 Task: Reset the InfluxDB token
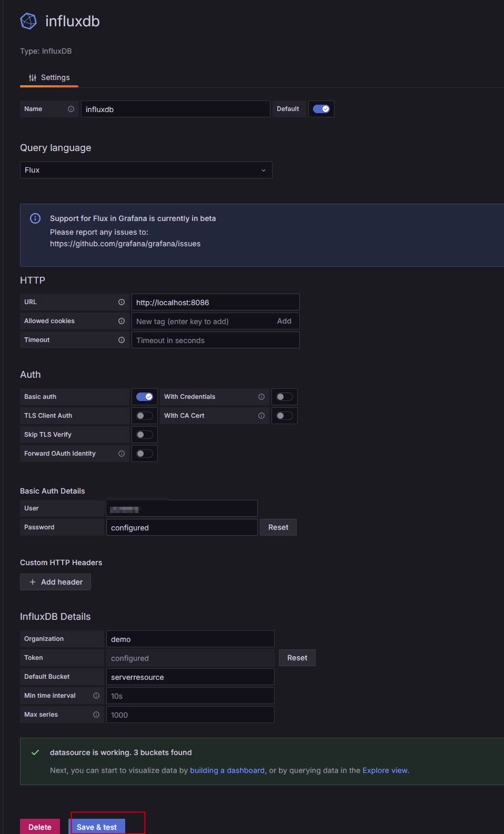pyautogui.click(x=297, y=658)
